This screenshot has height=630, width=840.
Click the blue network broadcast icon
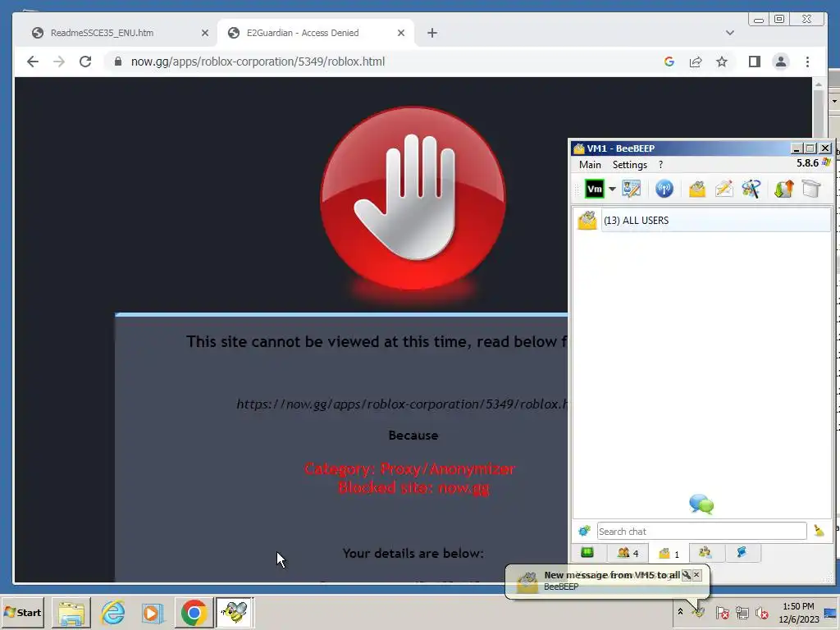pos(664,189)
